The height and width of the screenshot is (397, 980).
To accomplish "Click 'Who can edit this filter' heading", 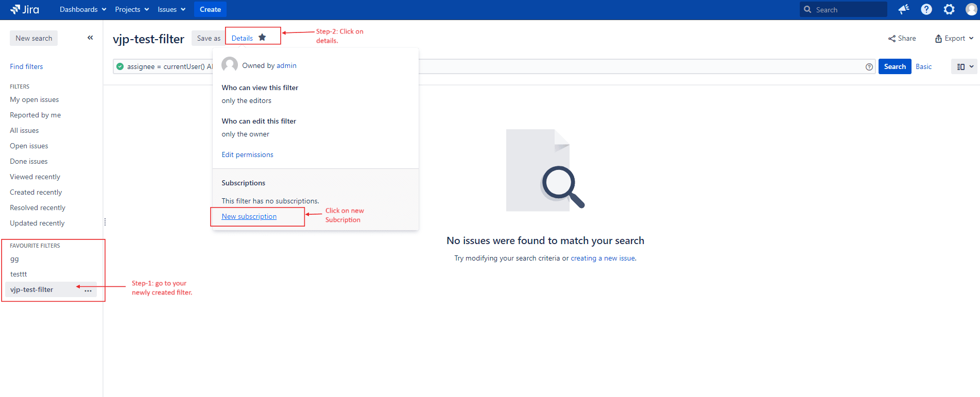I will pyautogui.click(x=259, y=121).
